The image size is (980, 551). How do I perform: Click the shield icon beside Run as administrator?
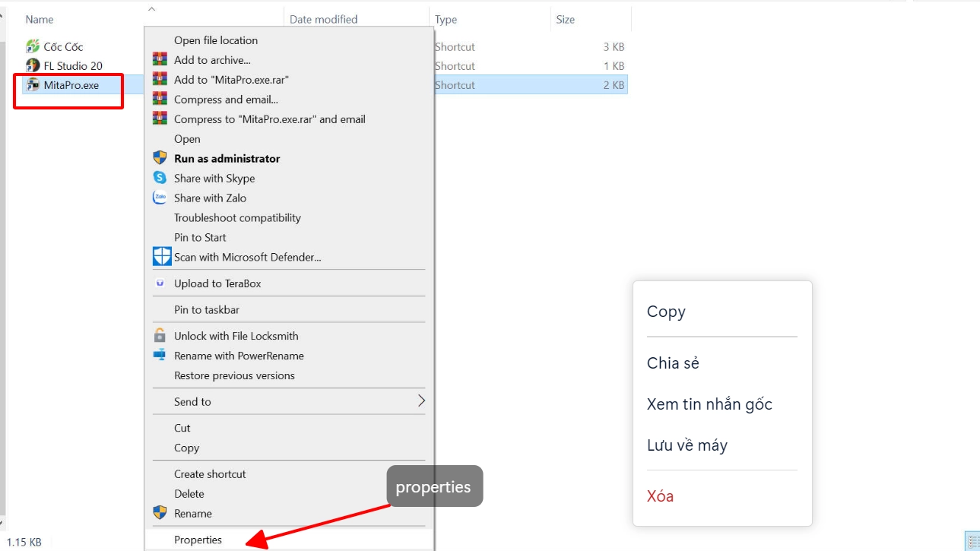click(x=160, y=158)
